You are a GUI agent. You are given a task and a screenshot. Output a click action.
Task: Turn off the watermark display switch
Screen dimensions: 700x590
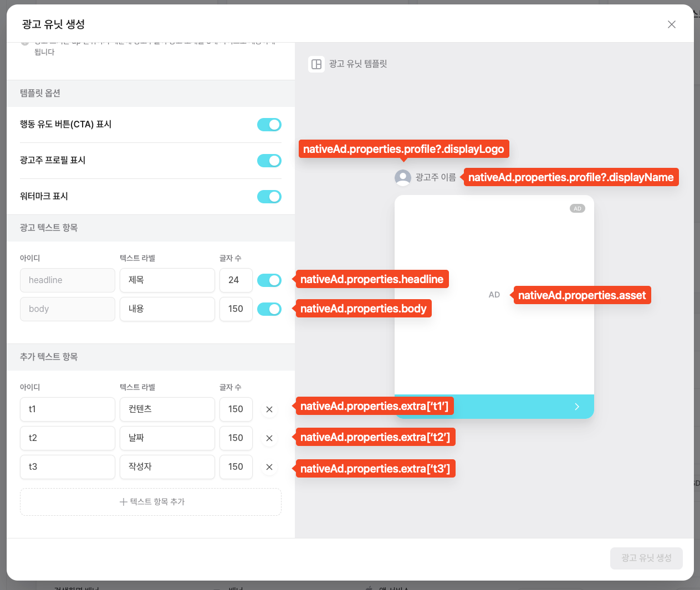[269, 197]
